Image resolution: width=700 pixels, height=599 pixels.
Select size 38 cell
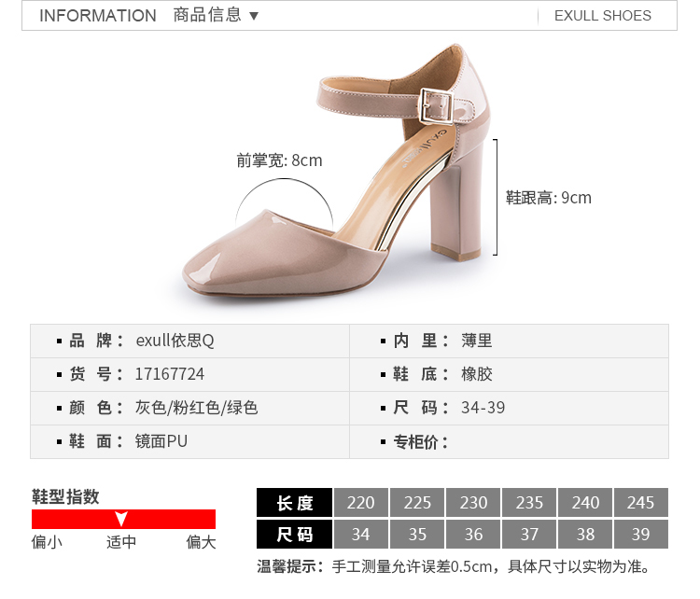pyautogui.click(x=585, y=534)
